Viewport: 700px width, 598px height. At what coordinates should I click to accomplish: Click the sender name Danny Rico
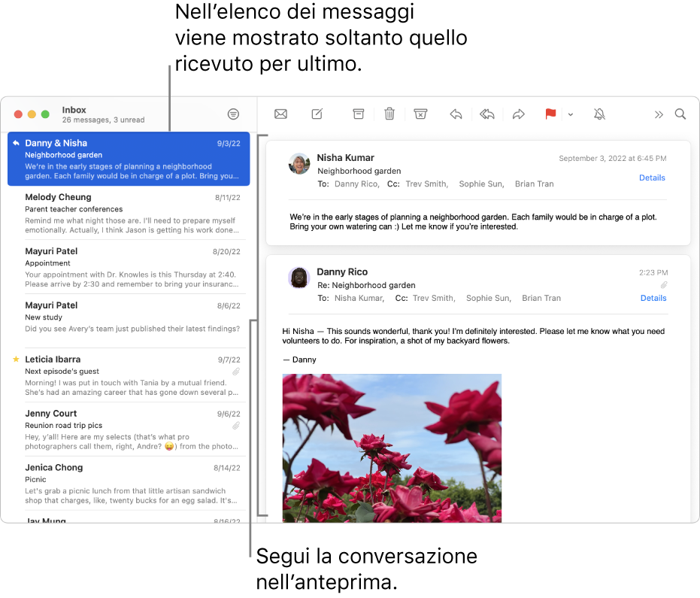(342, 272)
